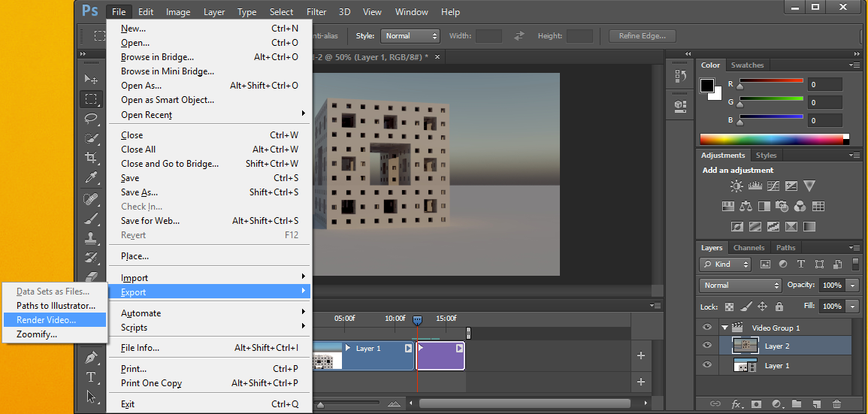This screenshot has width=868, height=414.
Task: Add a Color Balance adjustment
Action: pyautogui.click(x=746, y=207)
